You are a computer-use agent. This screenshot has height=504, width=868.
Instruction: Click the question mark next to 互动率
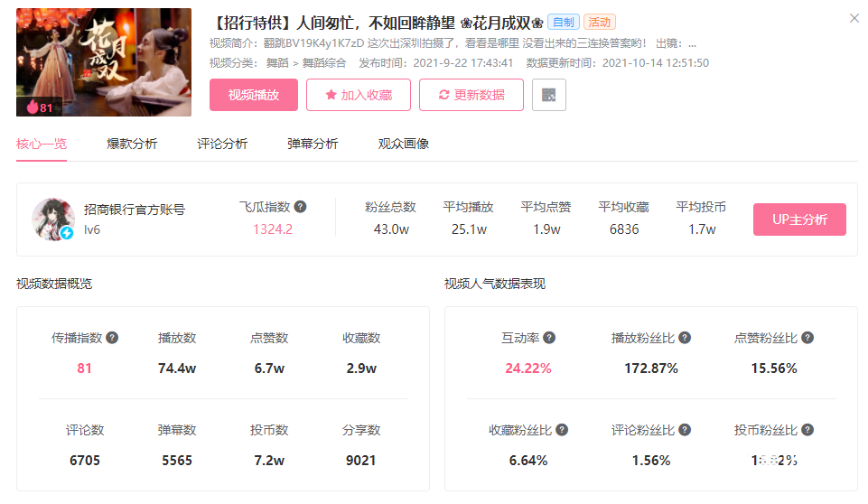click(549, 338)
